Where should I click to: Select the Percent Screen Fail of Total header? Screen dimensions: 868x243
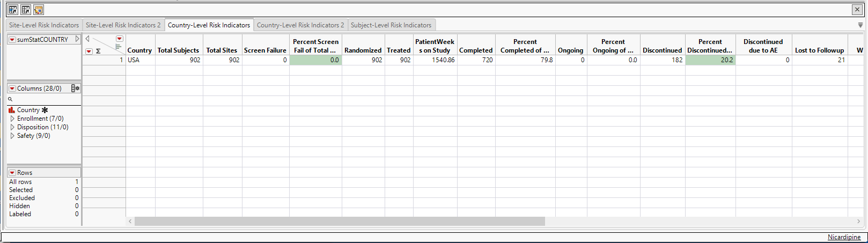pos(315,46)
